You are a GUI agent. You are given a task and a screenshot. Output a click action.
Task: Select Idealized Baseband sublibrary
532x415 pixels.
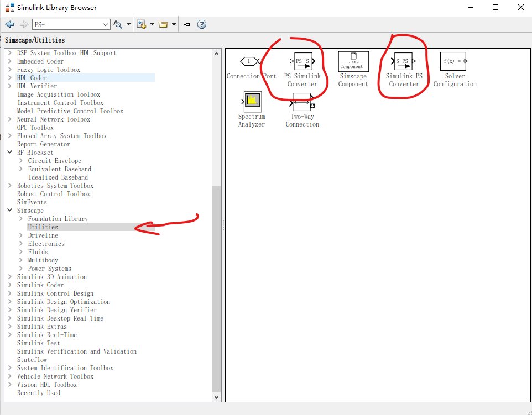[58, 177]
